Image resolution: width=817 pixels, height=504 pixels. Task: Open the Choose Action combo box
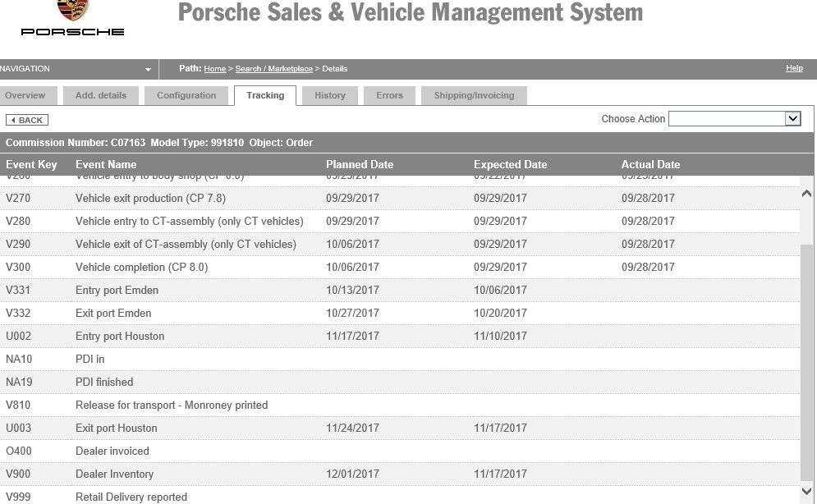[x=735, y=119]
